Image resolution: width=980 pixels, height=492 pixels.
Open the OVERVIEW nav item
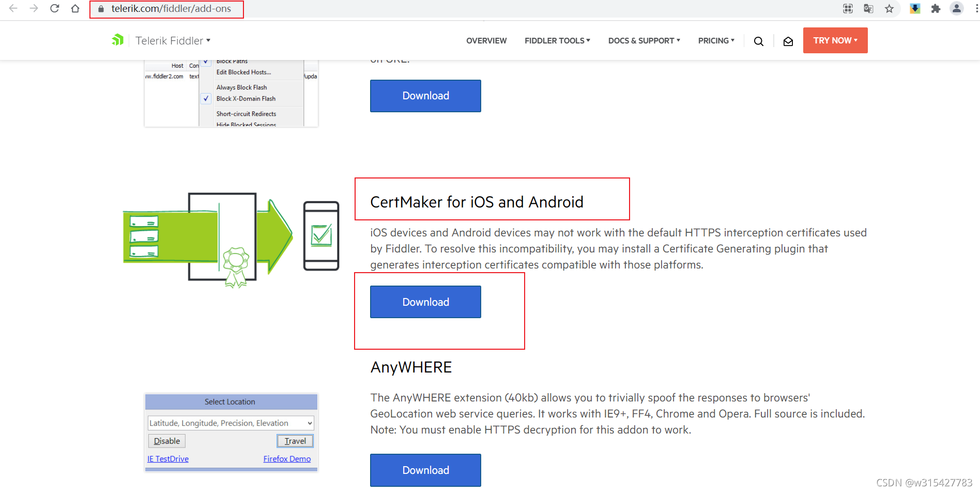point(486,40)
